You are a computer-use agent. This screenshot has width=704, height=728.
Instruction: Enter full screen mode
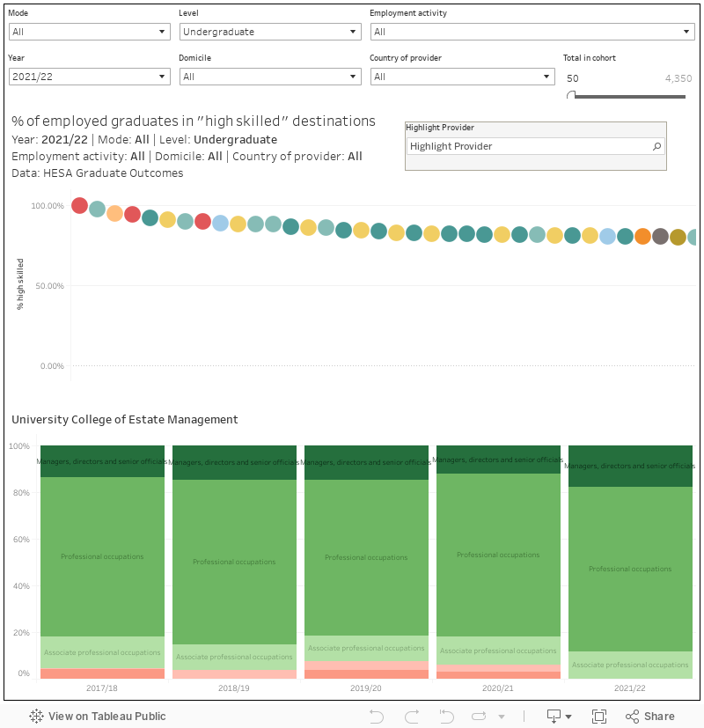coord(599,717)
